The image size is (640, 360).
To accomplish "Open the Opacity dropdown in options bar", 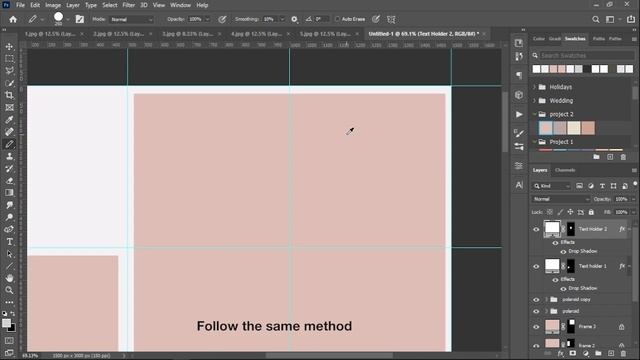I will [207, 19].
